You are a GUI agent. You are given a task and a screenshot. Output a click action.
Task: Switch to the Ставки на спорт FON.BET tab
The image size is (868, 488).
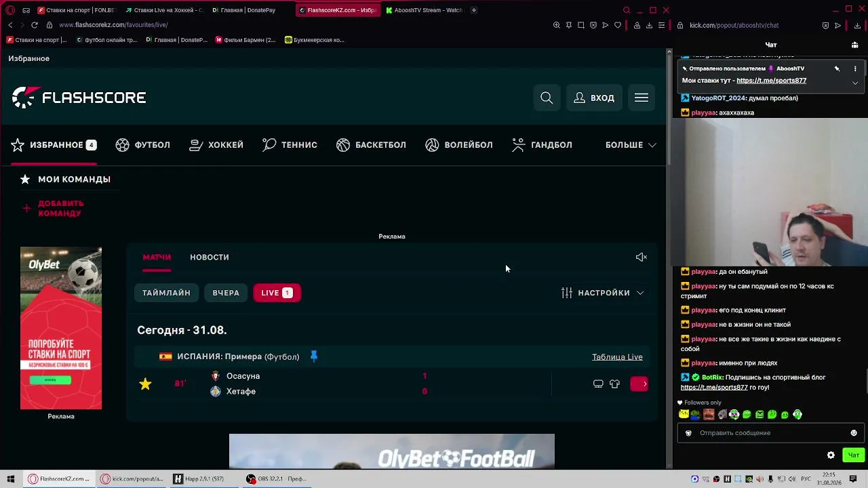point(76,10)
